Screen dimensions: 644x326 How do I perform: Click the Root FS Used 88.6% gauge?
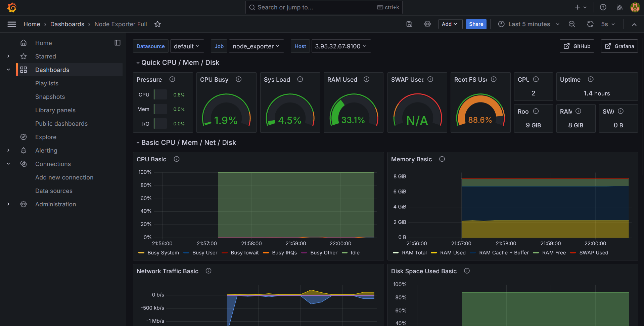(x=480, y=110)
